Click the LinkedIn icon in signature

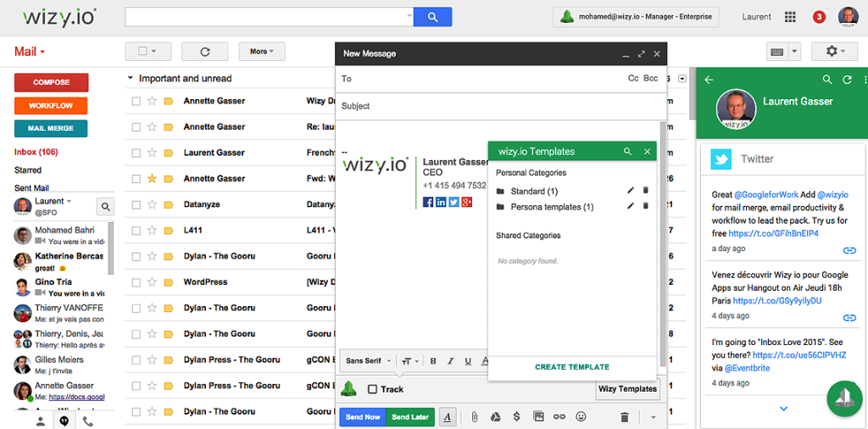441,202
